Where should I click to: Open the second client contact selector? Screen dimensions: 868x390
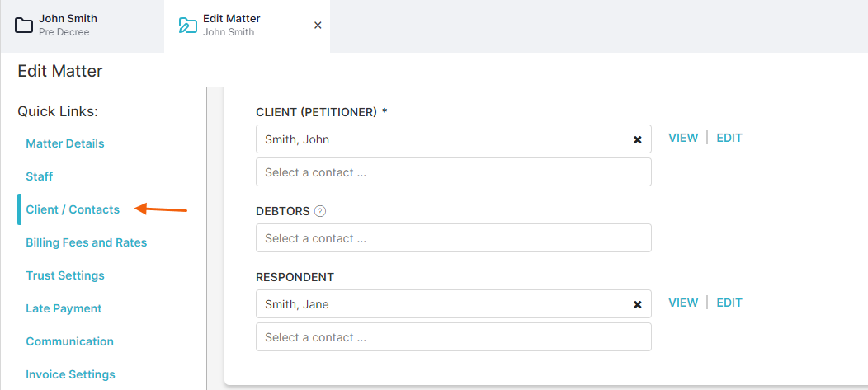(x=453, y=172)
